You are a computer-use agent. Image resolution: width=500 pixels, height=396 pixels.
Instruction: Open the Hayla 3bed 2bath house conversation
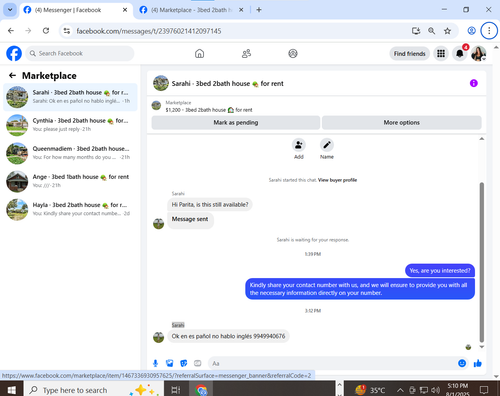pos(70,209)
